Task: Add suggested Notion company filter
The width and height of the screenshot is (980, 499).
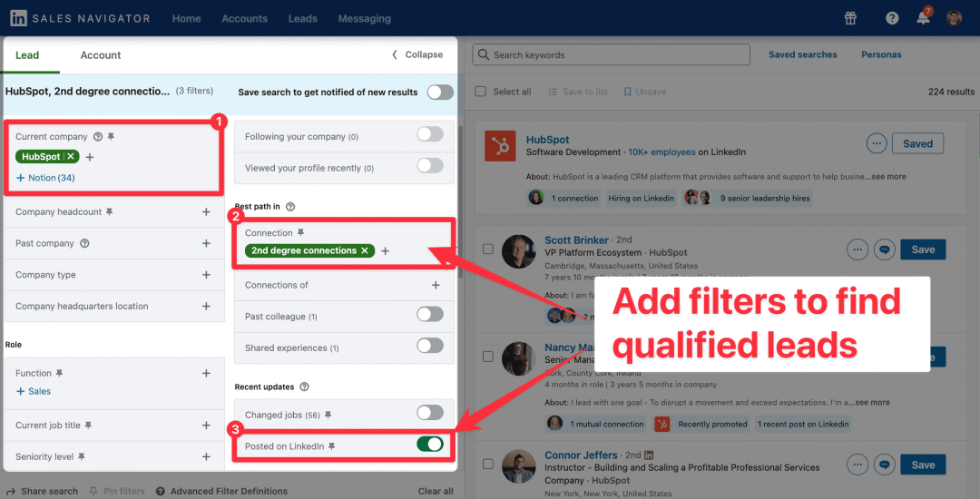Action: pos(45,178)
